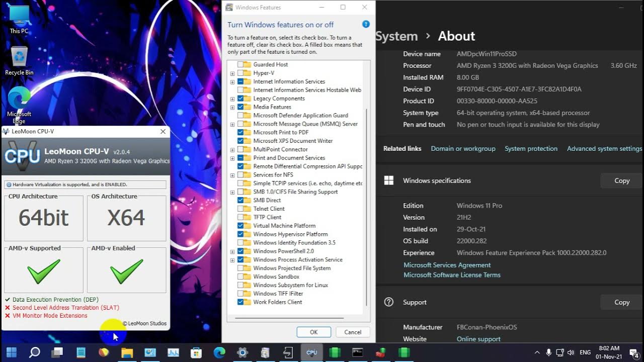Enable the Hyper-V checkbox
This screenshot has height=362, width=644.
tap(240, 73)
